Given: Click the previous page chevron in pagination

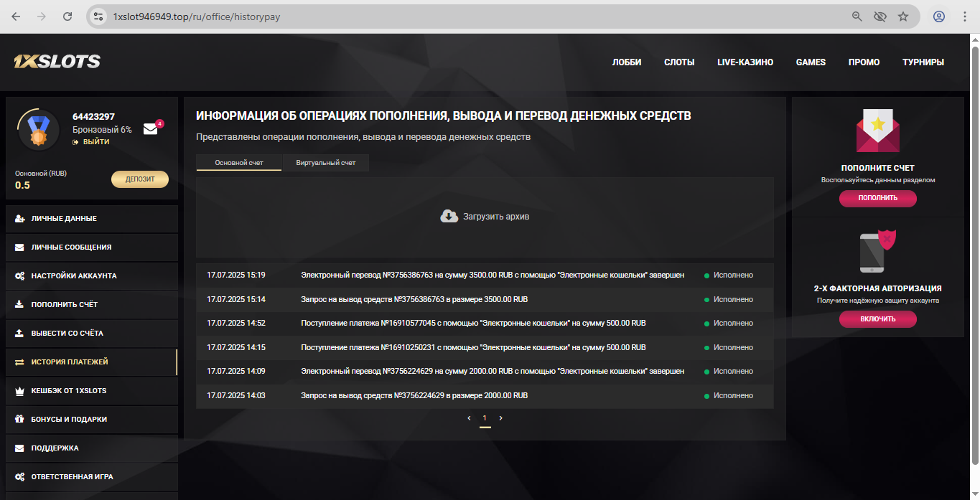Looking at the screenshot, I should 469,418.
